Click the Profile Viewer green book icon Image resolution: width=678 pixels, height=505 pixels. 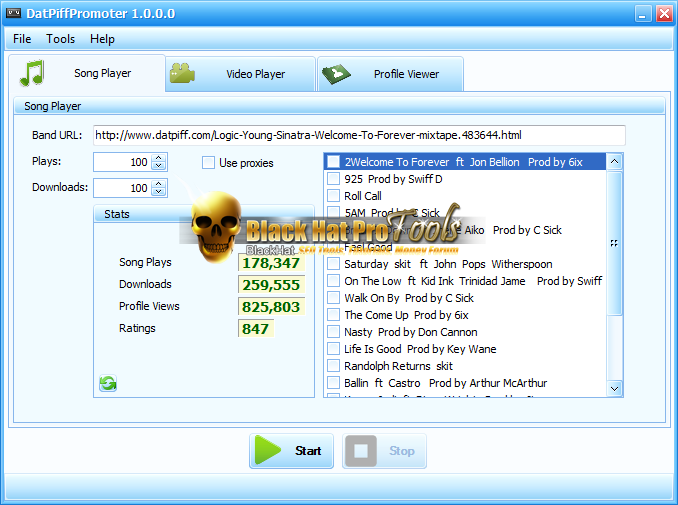(x=336, y=74)
